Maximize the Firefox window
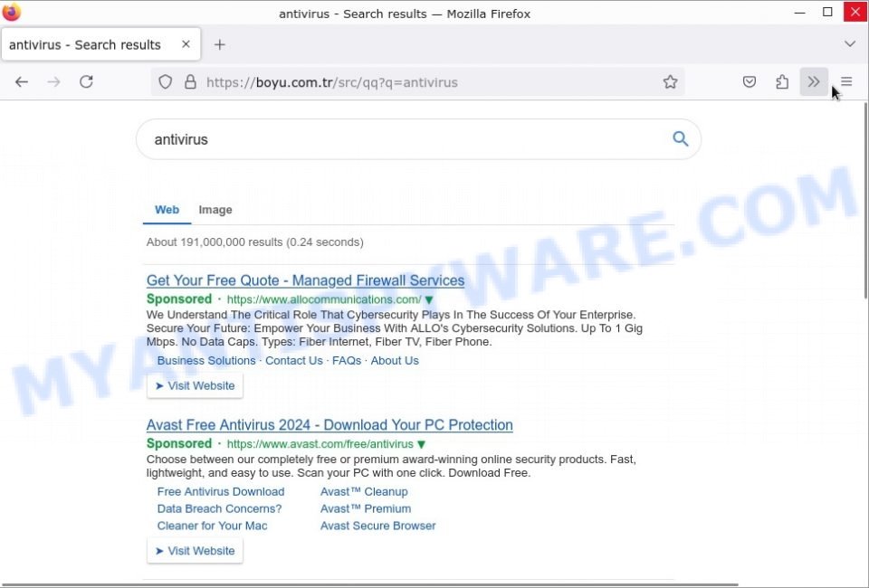 click(x=827, y=12)
